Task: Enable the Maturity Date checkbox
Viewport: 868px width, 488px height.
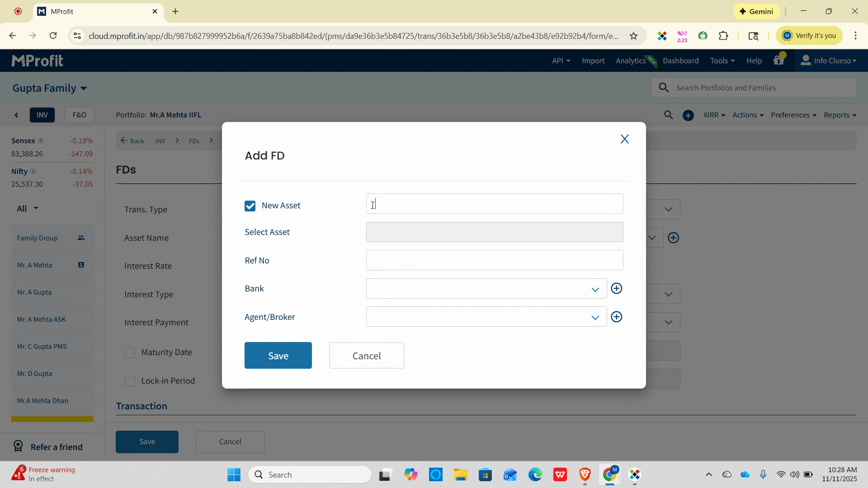Action: [130, 353]
